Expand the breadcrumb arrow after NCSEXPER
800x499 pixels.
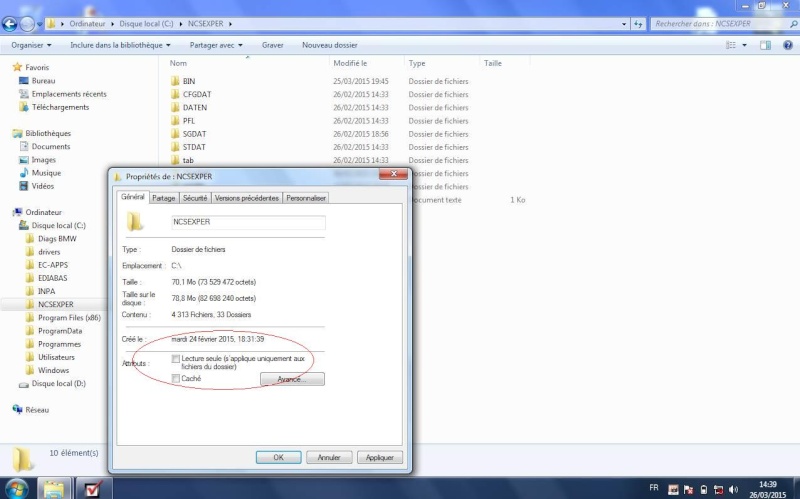(231, 24)
